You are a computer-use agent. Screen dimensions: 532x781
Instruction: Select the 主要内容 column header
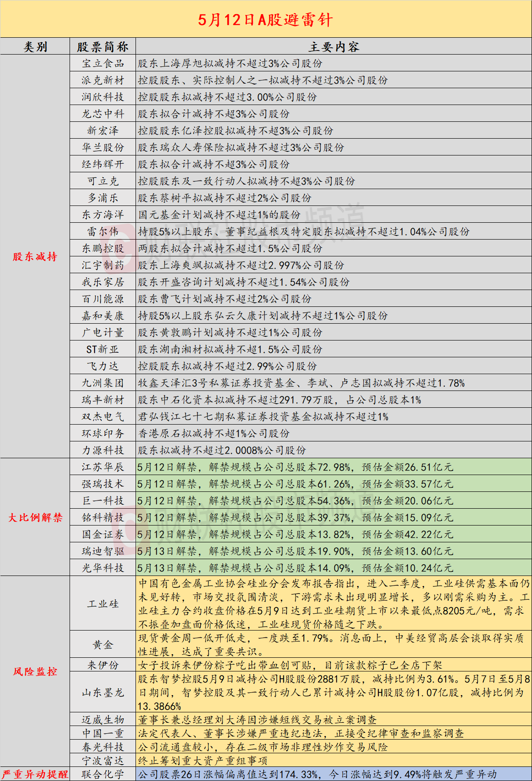click(334, 46)
